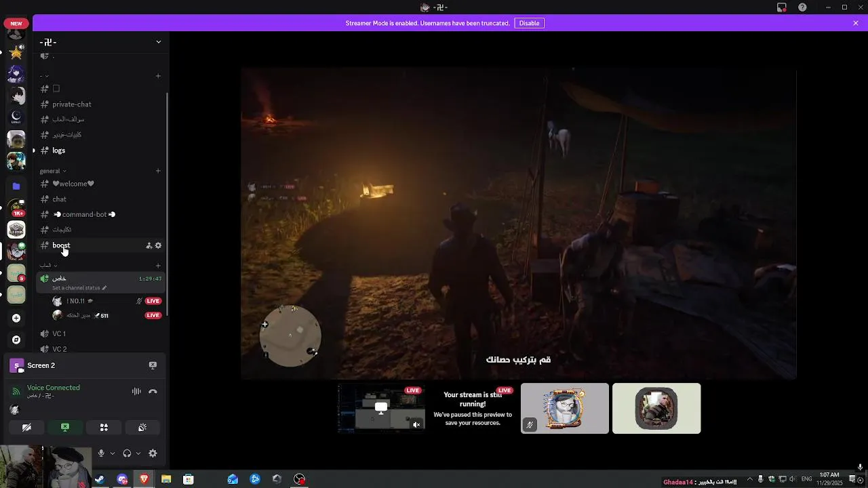Switch ENG input language

click(x=807, y=479)
